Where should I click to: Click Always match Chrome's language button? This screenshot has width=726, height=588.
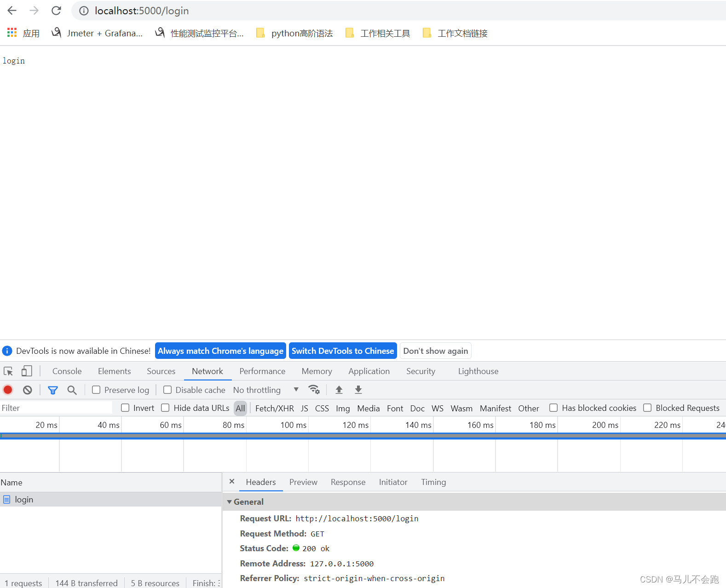[x=220, y=351]
